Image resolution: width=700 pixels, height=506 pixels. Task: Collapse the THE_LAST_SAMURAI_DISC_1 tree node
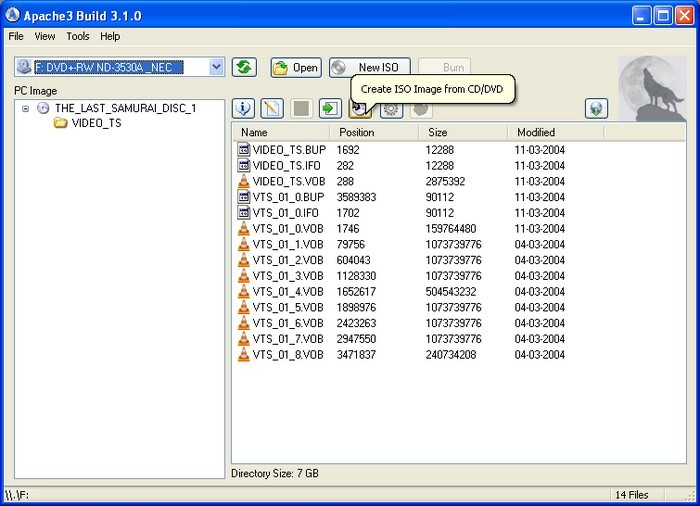(25, 109)
